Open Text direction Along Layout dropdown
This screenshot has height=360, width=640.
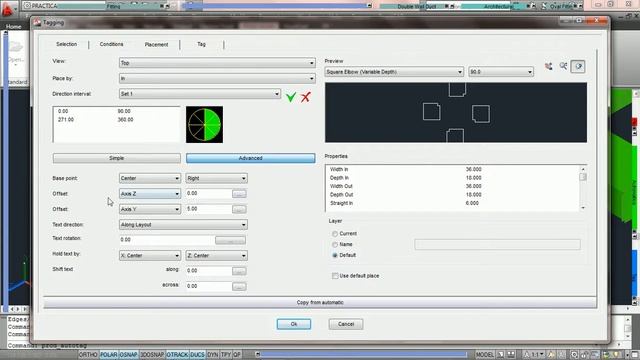click(183, 225)
